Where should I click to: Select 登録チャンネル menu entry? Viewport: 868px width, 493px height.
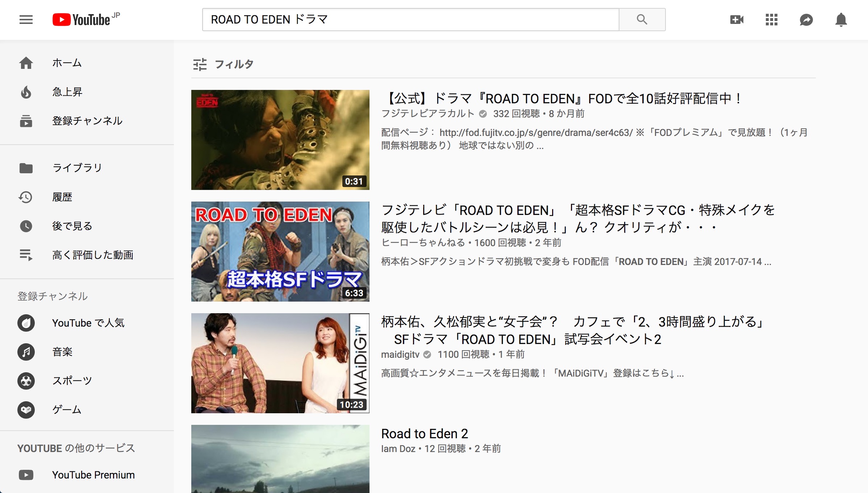[87, 121]
